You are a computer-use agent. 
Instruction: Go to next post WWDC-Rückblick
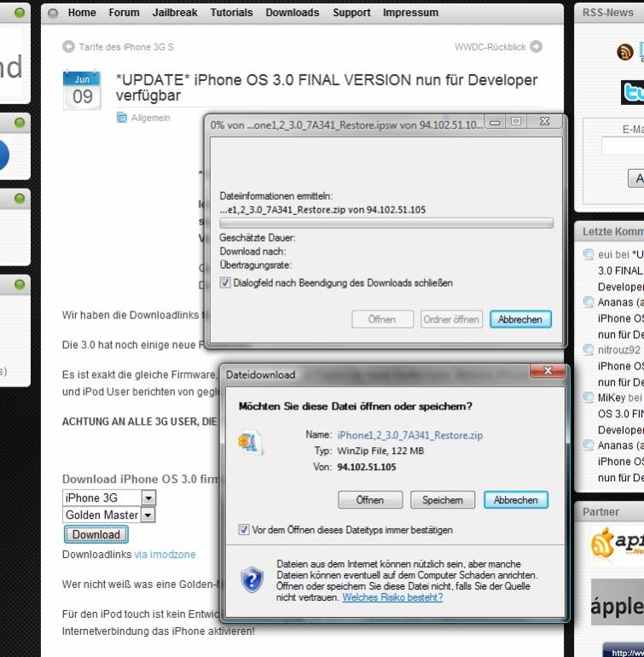(490, 47)
